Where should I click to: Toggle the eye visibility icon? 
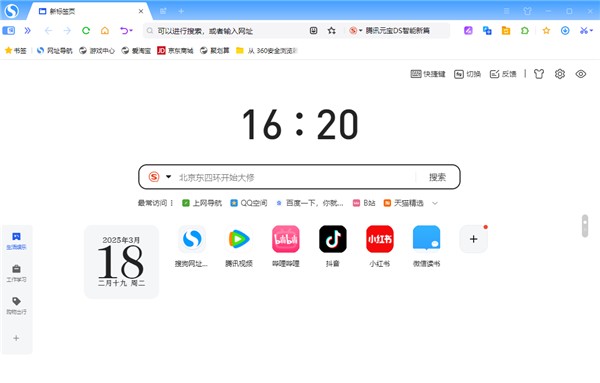point(581,74)
